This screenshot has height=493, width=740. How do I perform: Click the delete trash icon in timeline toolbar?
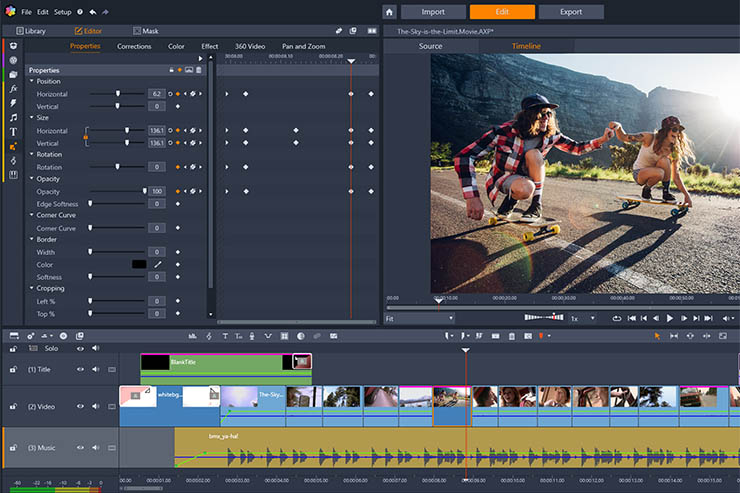coord(512,336)
